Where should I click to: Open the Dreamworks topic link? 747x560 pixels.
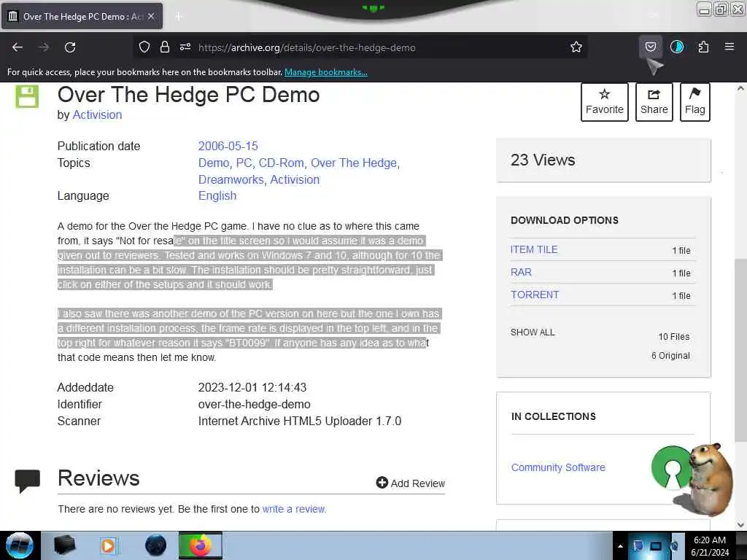[x=231, y=179]
